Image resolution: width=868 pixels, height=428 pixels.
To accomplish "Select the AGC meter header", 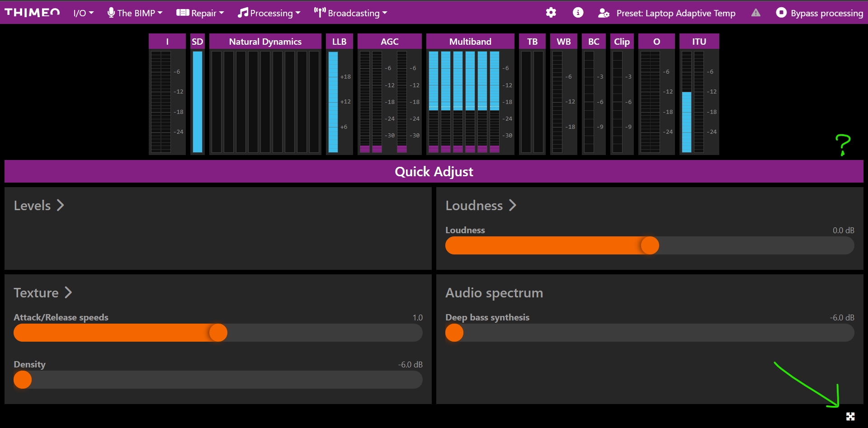I will 389,41.
